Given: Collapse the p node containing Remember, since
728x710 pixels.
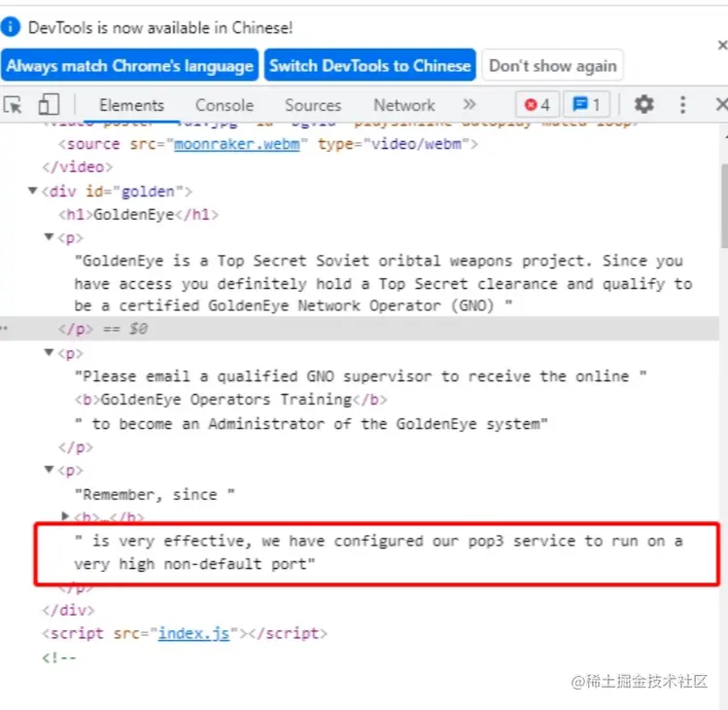Looking at the screenshot, I should click(x=49, y=470).
